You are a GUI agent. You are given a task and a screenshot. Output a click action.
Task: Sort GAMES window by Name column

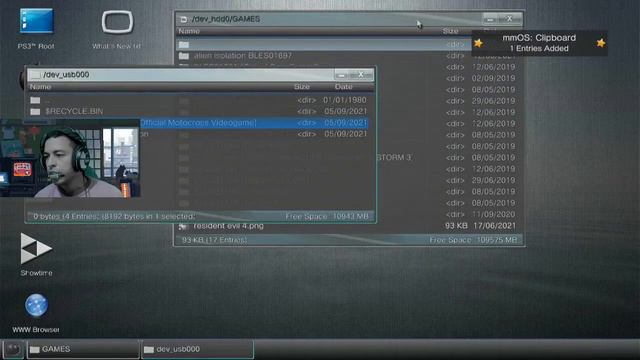coord(189,31)
